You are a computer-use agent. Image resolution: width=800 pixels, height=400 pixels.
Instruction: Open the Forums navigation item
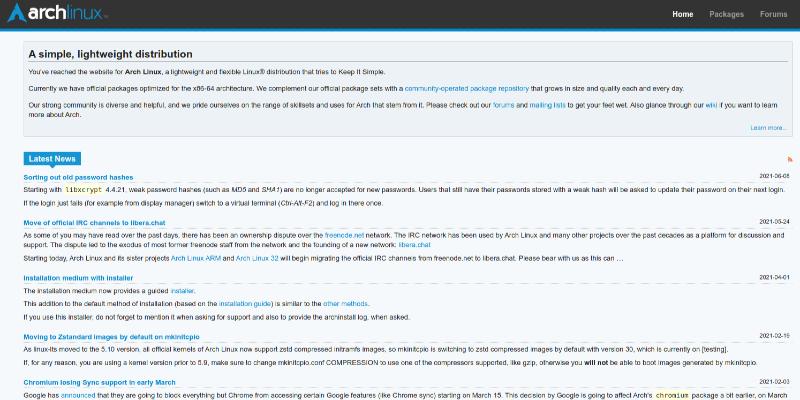pos(773,15)
